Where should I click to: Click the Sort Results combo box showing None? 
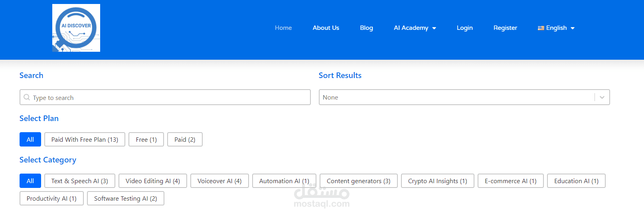pos(464,97)
